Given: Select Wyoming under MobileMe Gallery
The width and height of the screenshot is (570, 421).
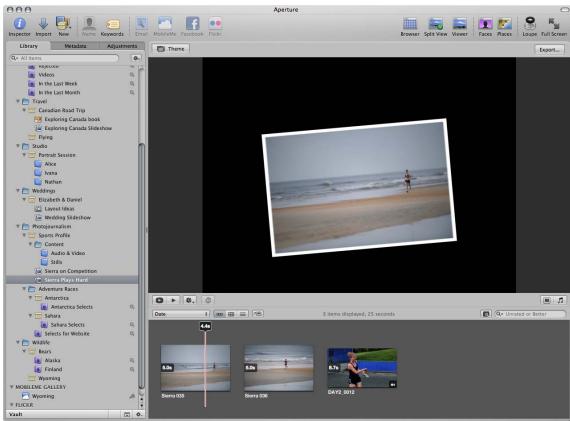Looking at the screenshot, I should 43,396.
